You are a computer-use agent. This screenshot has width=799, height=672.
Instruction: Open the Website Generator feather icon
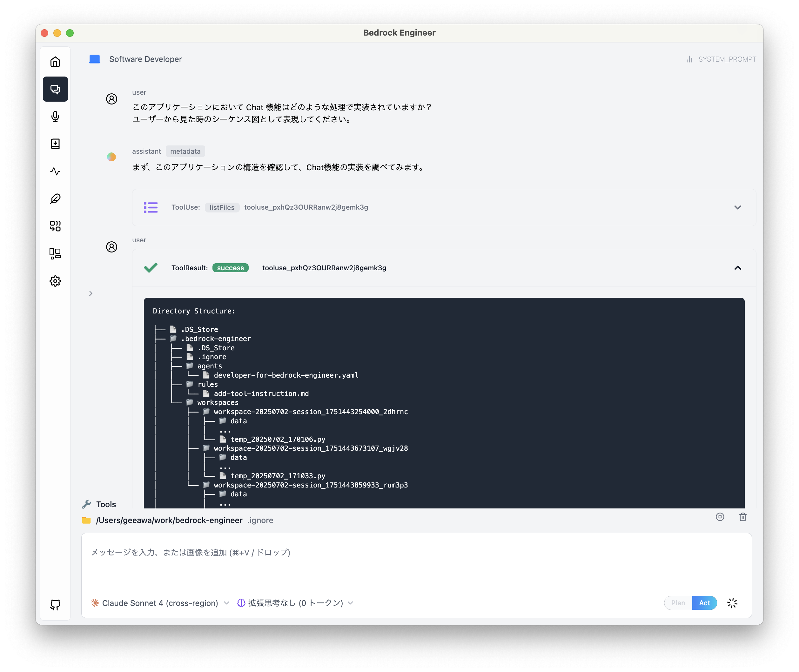click(55, 198)
